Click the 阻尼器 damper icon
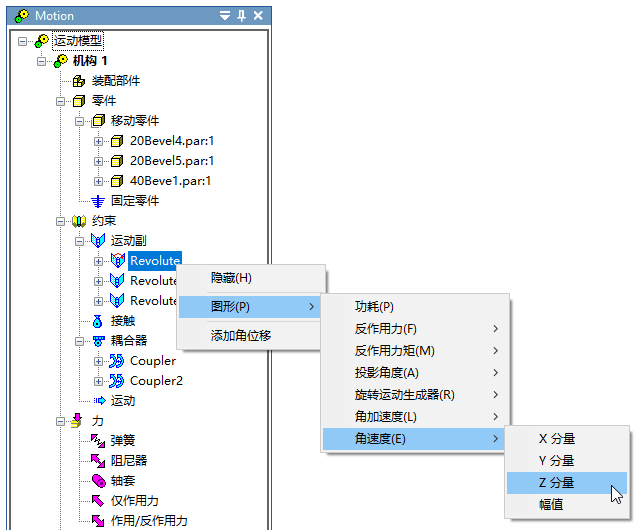The height and width of the screenshot is (530, 639). (x=98, y=461)
